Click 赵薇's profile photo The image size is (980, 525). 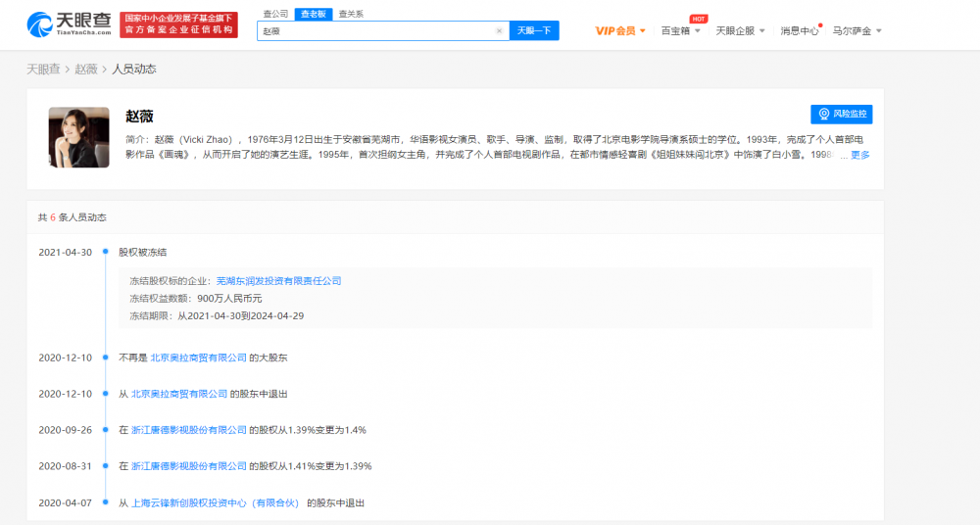coord(78,137)
